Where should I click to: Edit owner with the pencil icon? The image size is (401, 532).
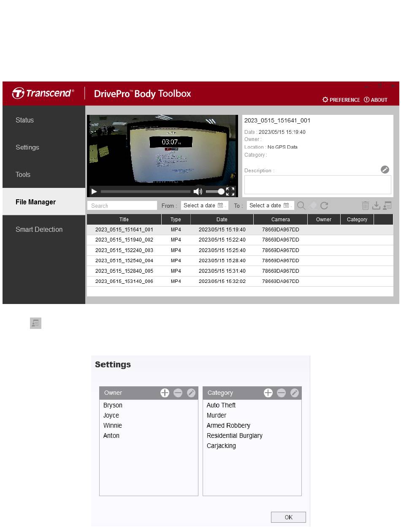(x=191, y=393)
